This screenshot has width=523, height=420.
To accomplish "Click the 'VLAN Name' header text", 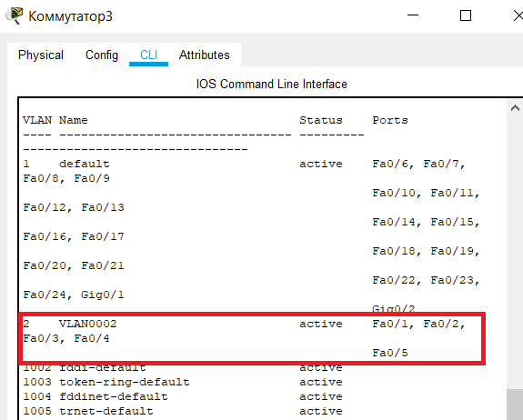I will [55, 120].
